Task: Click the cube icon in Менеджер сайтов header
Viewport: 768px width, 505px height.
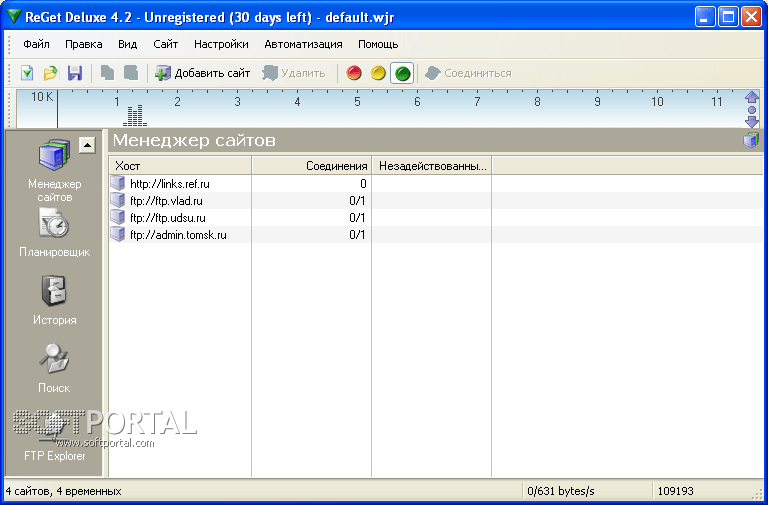Action: (750, 140)
